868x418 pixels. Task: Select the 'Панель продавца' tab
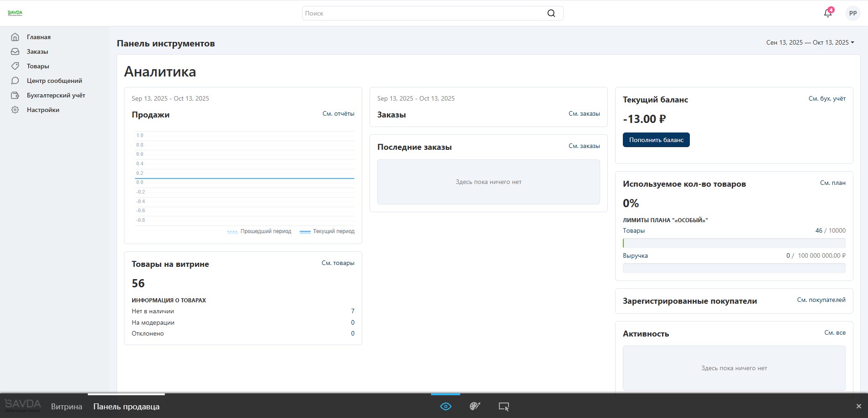(x=126, y=407)
